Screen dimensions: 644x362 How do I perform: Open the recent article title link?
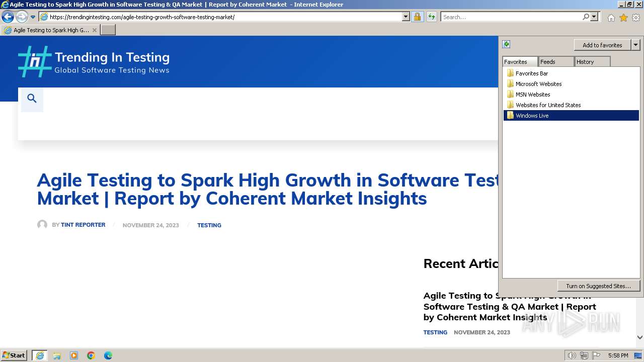pos(510,306)
